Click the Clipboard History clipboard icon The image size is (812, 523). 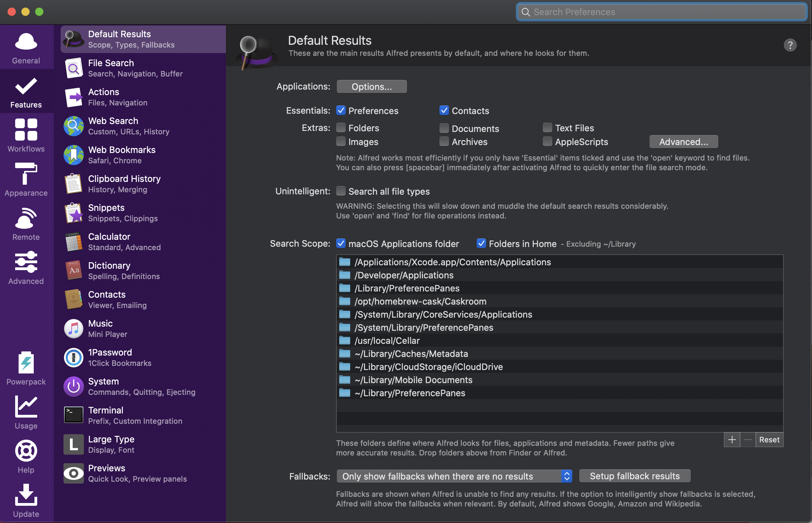[74, 184]
